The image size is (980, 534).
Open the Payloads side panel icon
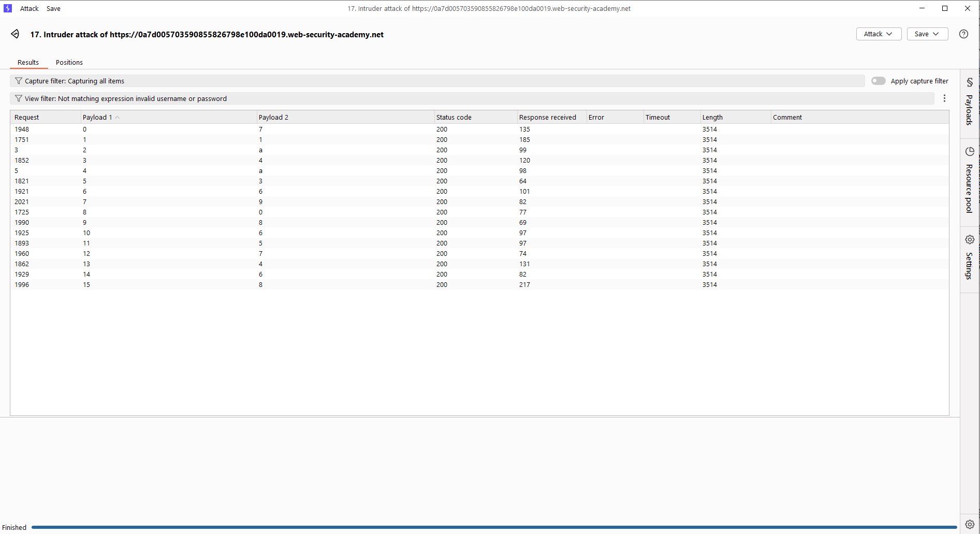click(970, 82)
